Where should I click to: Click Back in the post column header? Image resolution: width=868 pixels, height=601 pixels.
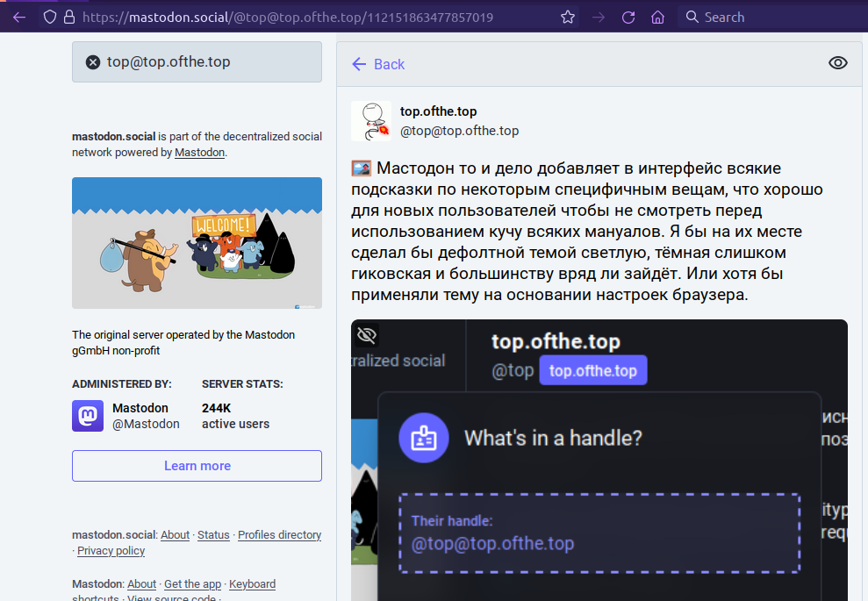[378, 64]
